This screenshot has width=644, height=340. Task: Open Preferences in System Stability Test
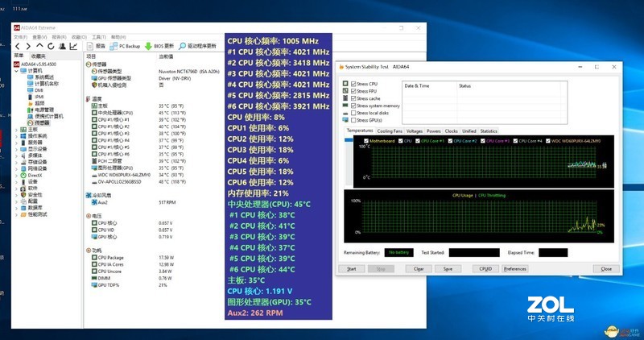coord(514,269)
